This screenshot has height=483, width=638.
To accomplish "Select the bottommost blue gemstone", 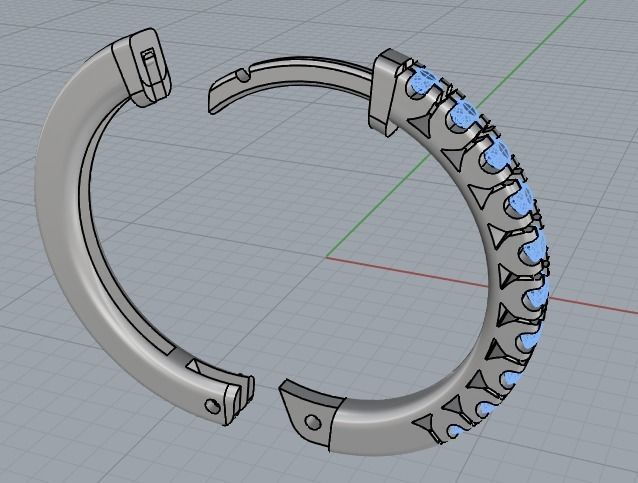I will [457, 432].
